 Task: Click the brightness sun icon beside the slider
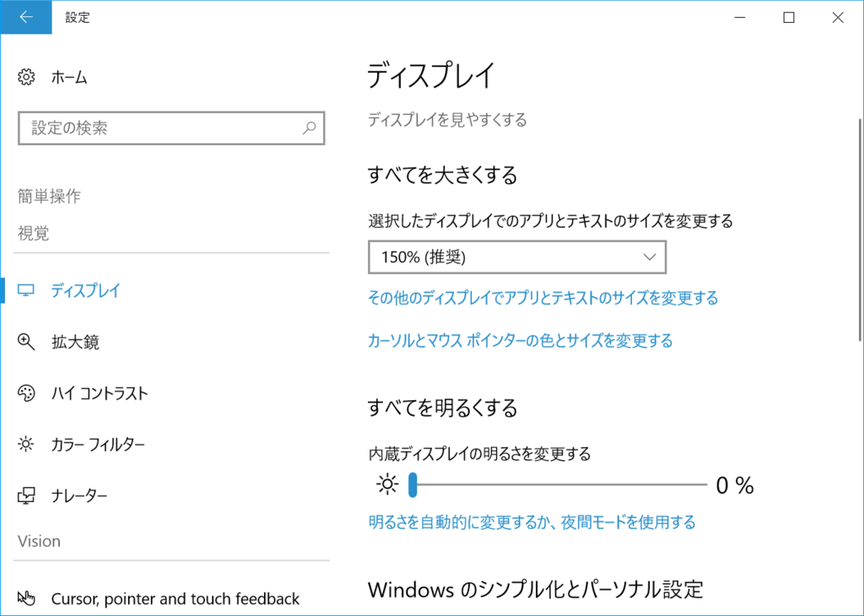pos(387,485)
